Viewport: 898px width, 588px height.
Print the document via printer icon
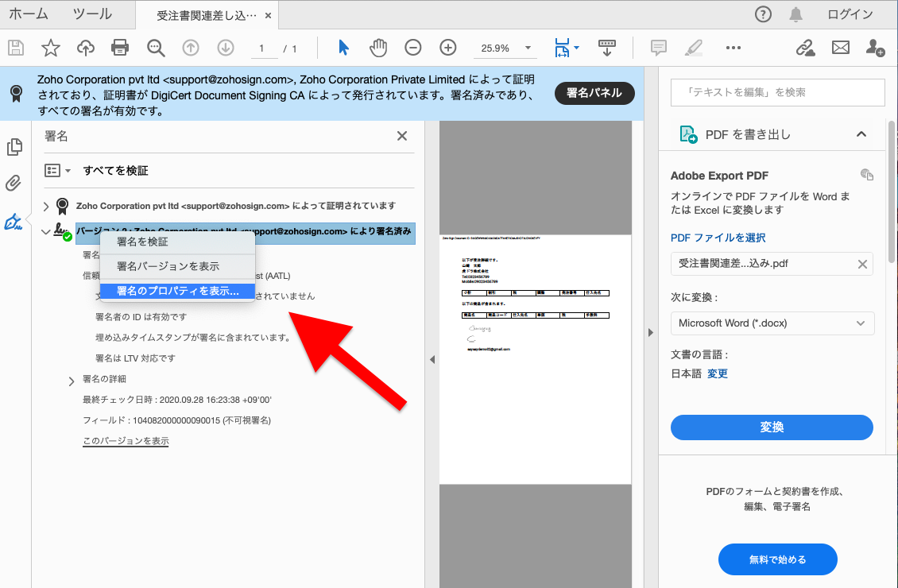(x=120, y=48)
